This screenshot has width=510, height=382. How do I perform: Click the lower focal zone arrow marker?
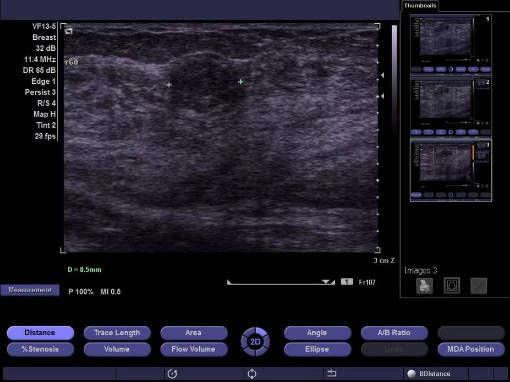pyautogui.click(x=382, y=96)
